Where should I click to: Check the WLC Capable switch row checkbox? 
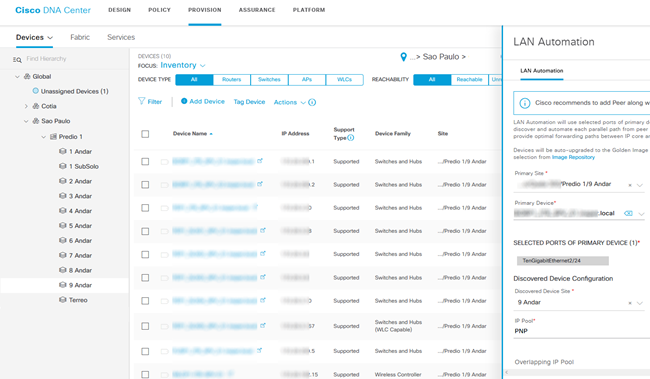point(145,326)
